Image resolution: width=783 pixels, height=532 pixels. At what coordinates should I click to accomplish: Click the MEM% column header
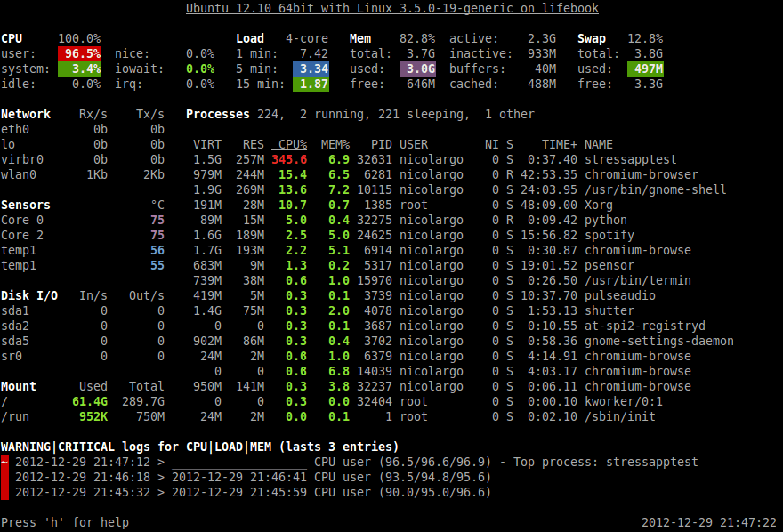tap(335, 144)
